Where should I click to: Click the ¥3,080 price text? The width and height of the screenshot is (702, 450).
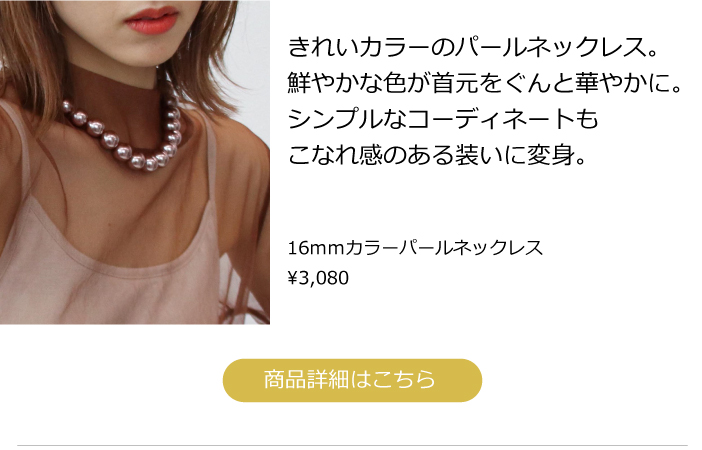point(318,278)
